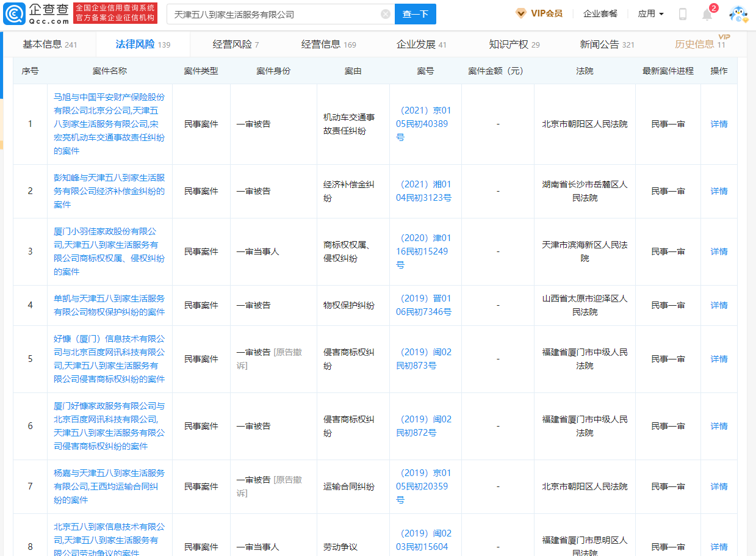Switch to the 企业发展 tab
The image size is (756, 556).
(421, 44)
